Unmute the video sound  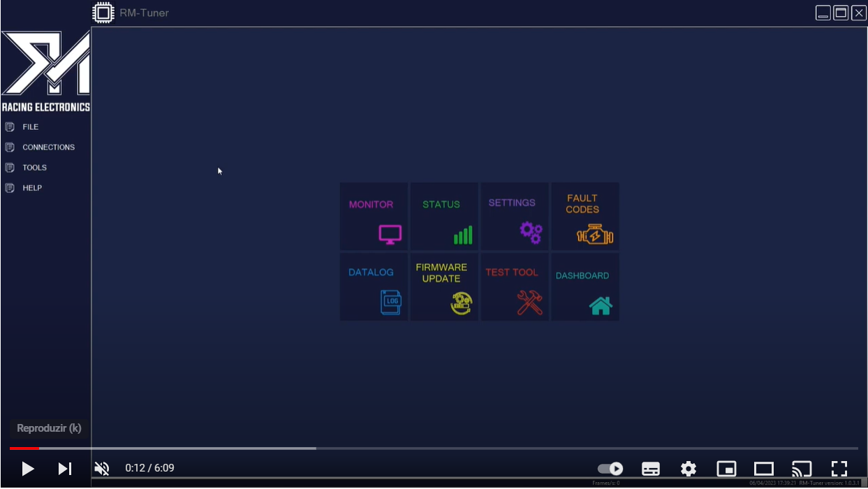(102, 469)
